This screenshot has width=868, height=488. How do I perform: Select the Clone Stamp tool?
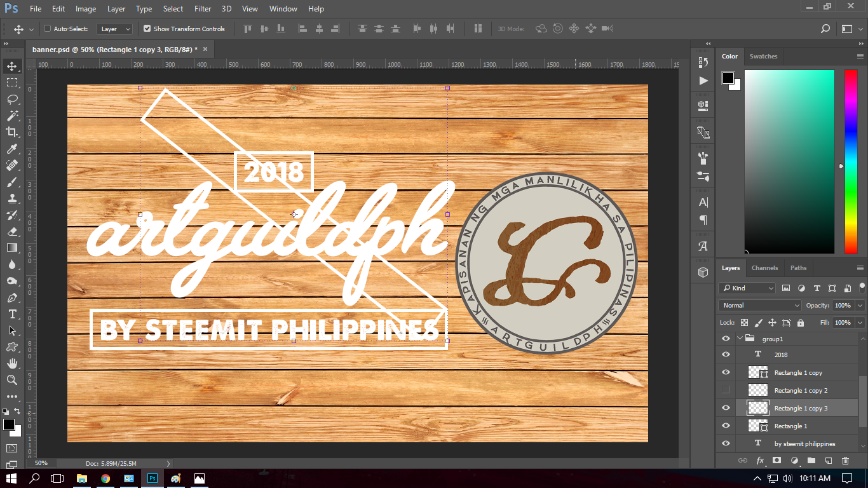[x=12, y=198]
